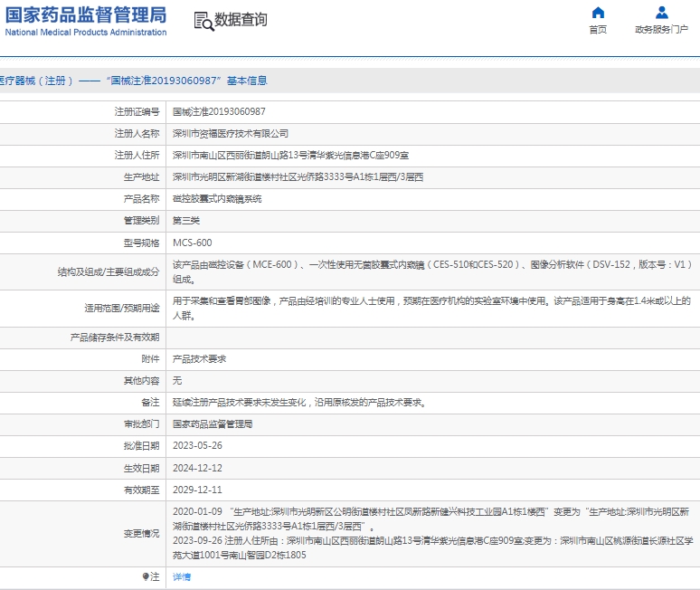The height and width of the screenshot is (590, 700).
Task: Click the 附件 field label
Action: tap(150, 359)
